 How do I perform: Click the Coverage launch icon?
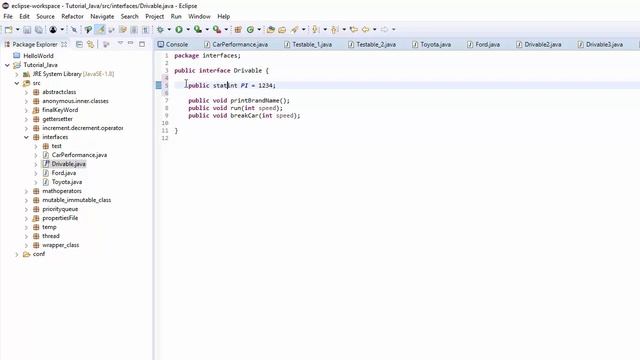pos(198,29)
